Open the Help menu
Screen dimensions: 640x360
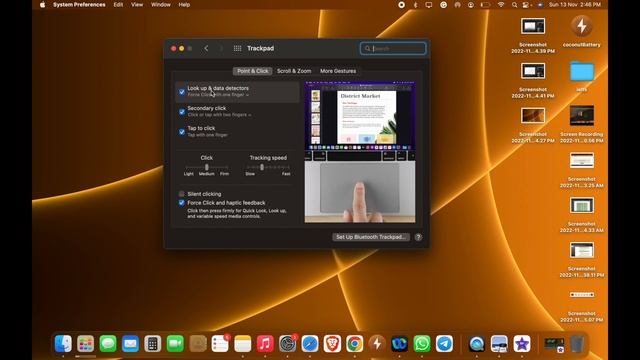tap(184, 5)
